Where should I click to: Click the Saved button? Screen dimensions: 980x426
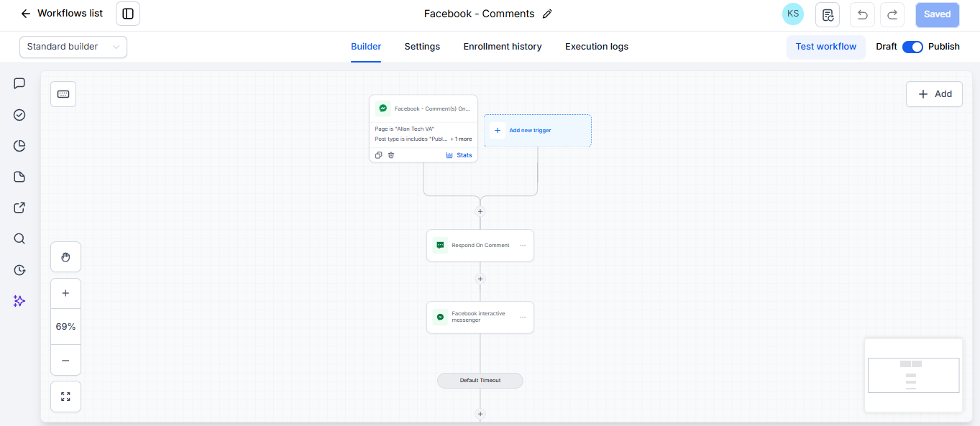coord(937,14)
